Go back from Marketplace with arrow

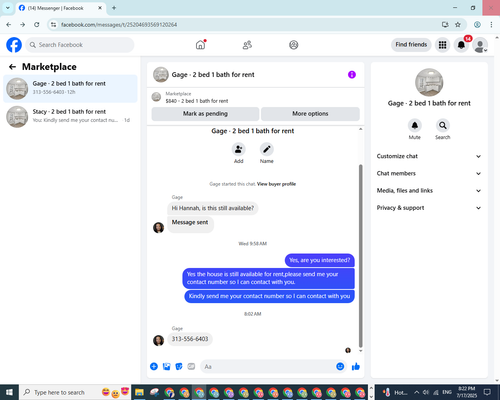[13, 67]
